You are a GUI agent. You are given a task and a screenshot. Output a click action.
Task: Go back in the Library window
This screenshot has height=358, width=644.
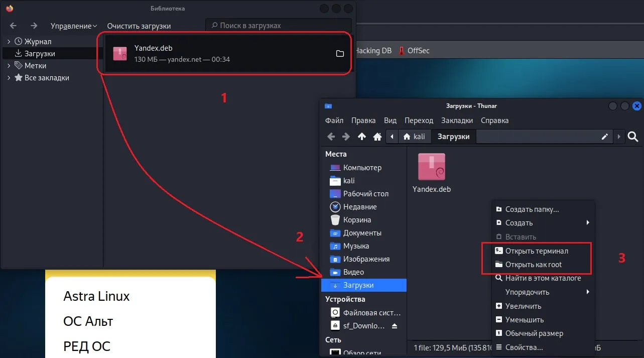pos(14,26)
